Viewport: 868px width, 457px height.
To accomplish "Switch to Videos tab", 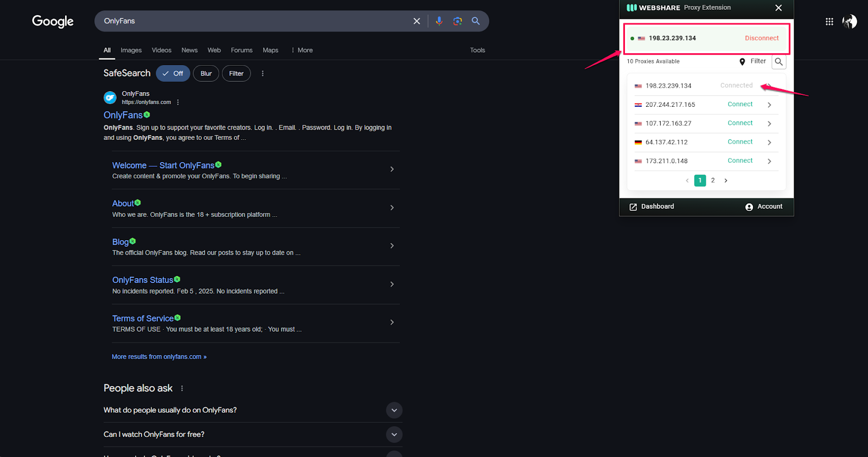I will click(x=161, y=50).
